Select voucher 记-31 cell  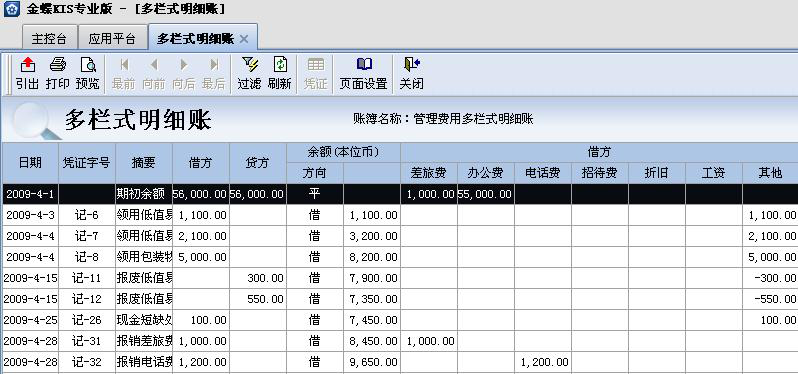(x=87, y=341)
